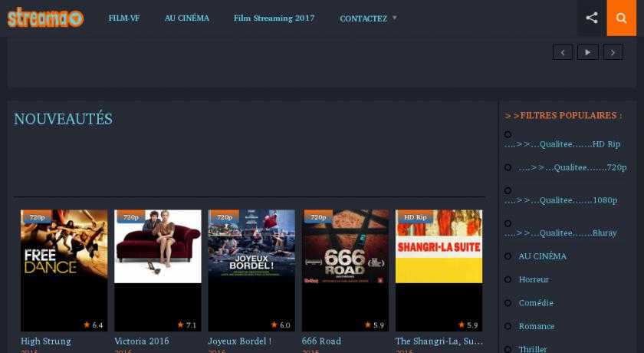
Task: Select the Qualitee 720p filter
Action: (x=573, y=167)
